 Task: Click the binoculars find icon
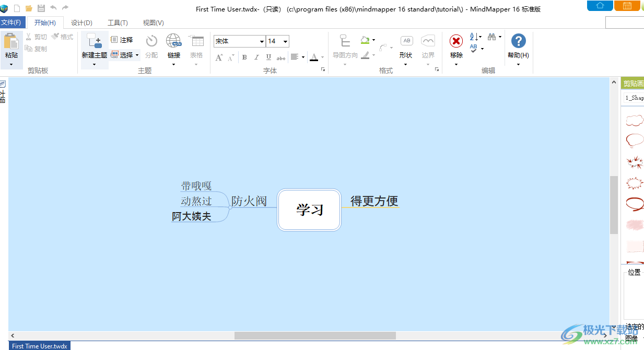pyautogui.click(x=491, y=37)
